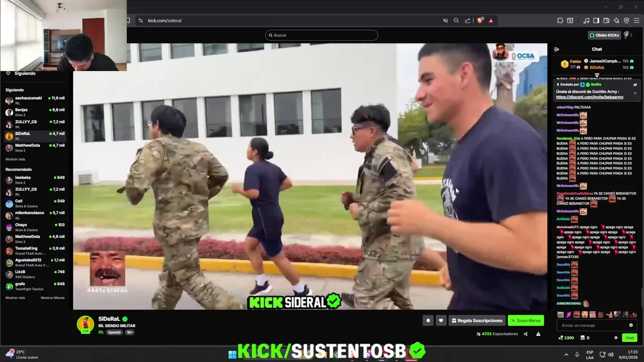Click the Windows Start button

coord(232,354)
